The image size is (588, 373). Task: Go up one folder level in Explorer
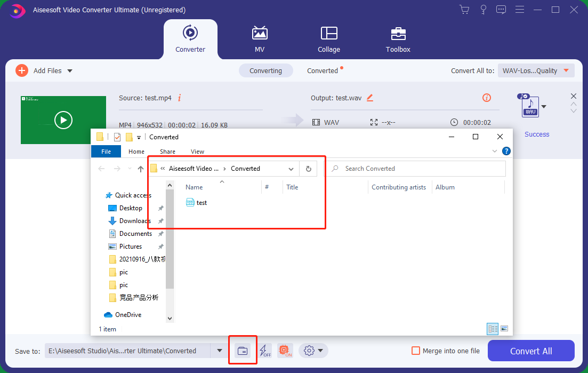pyautogui.click(x=141, y=169)
